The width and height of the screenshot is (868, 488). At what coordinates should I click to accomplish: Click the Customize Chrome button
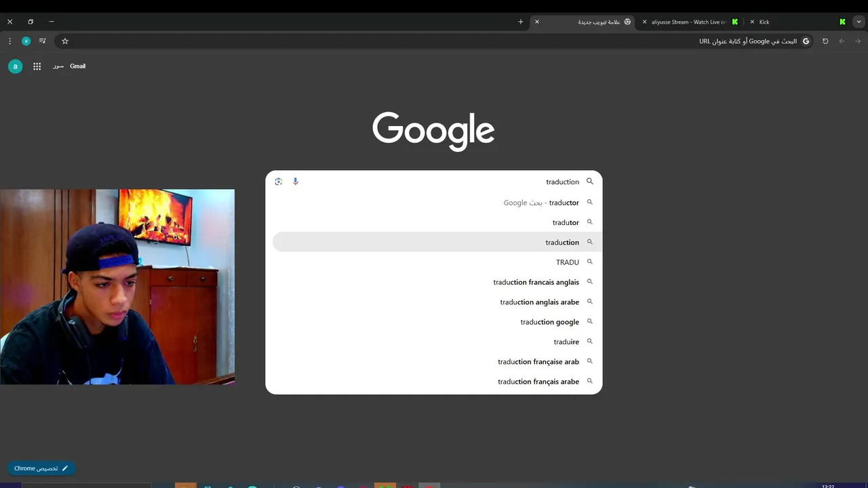coord(41,468)
